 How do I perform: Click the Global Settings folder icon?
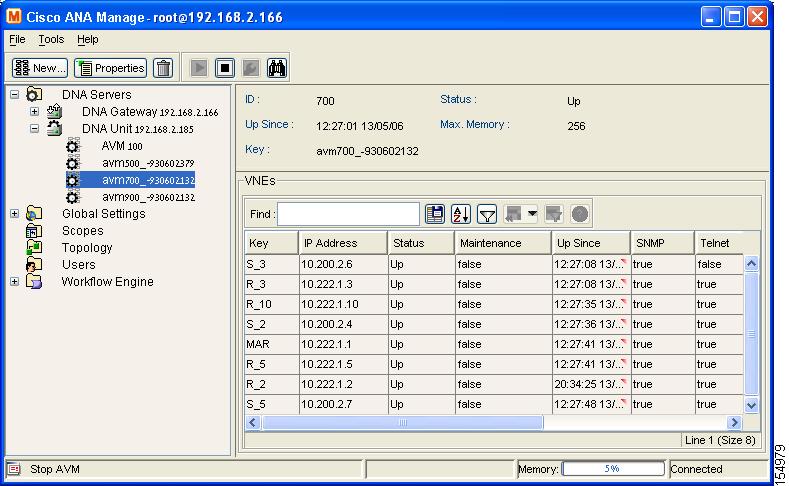[34, 214]
